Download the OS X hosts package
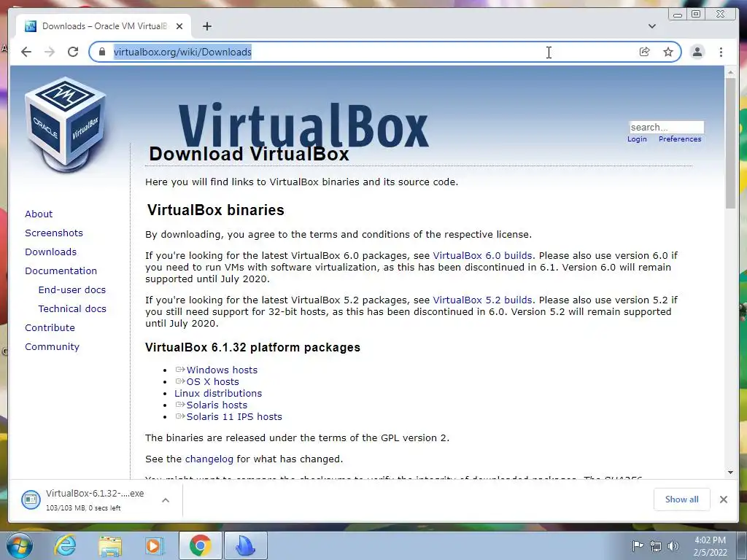 click(x=212, y=382)
